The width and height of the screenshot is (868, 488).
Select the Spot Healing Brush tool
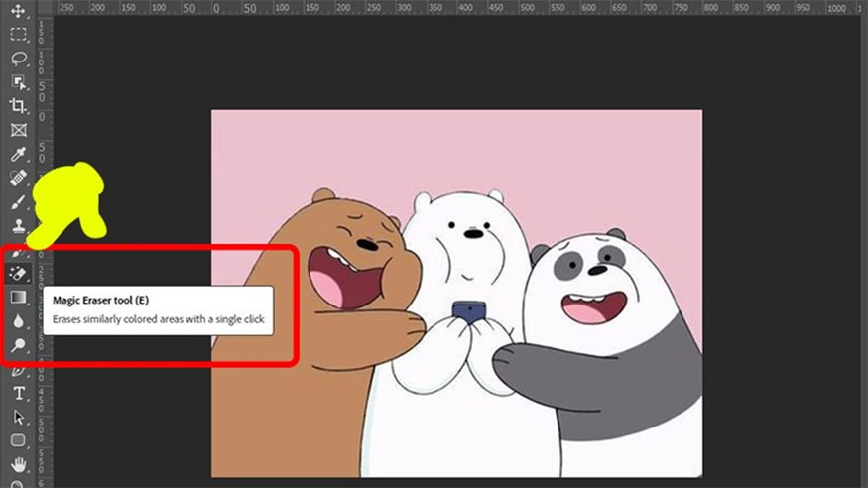[18, 179]
